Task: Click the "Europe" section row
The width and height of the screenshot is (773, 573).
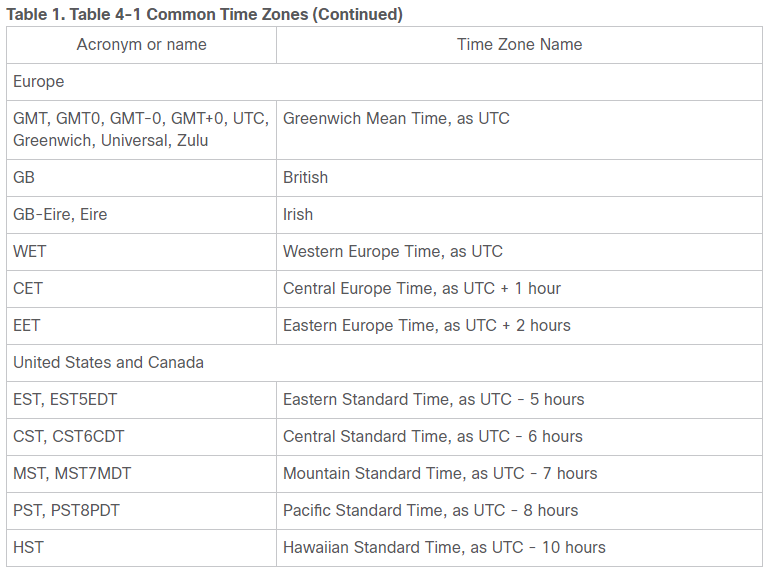Action: [39, 81]
